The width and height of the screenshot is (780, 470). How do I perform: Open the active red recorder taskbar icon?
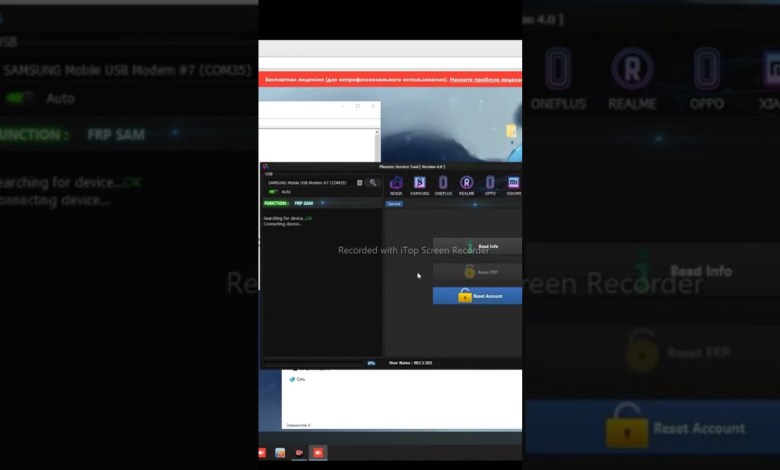[318, 453]
